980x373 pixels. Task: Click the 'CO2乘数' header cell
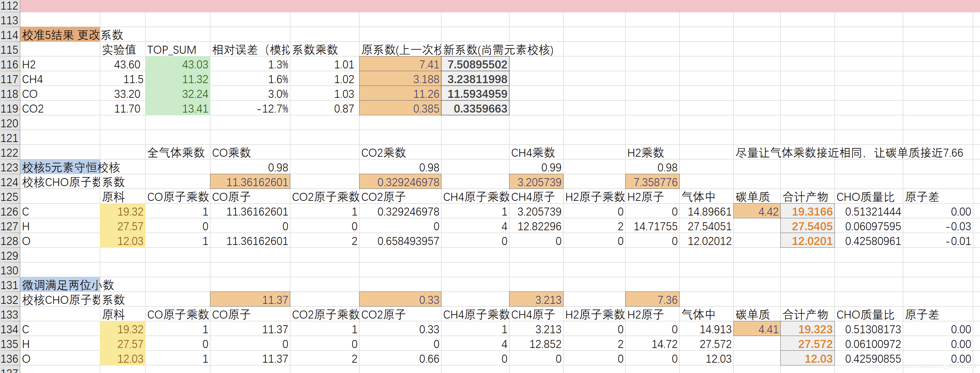click(400, 153)
